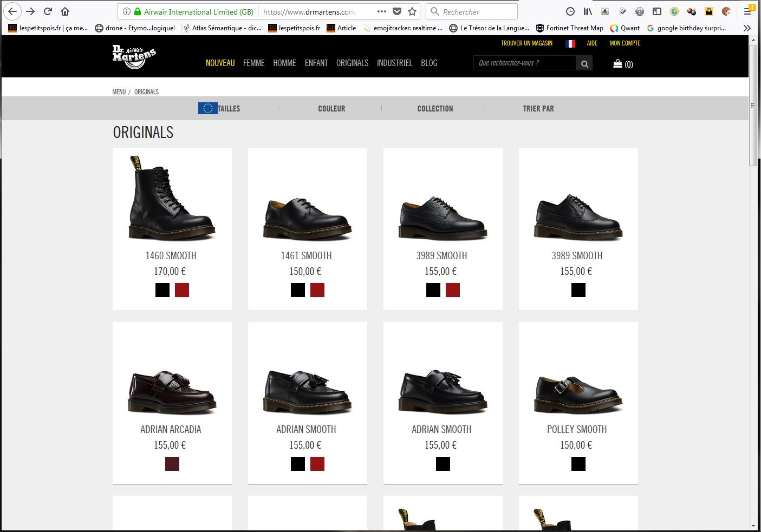Go back to the previous page
Screen dimensions: 761x532
12,11
